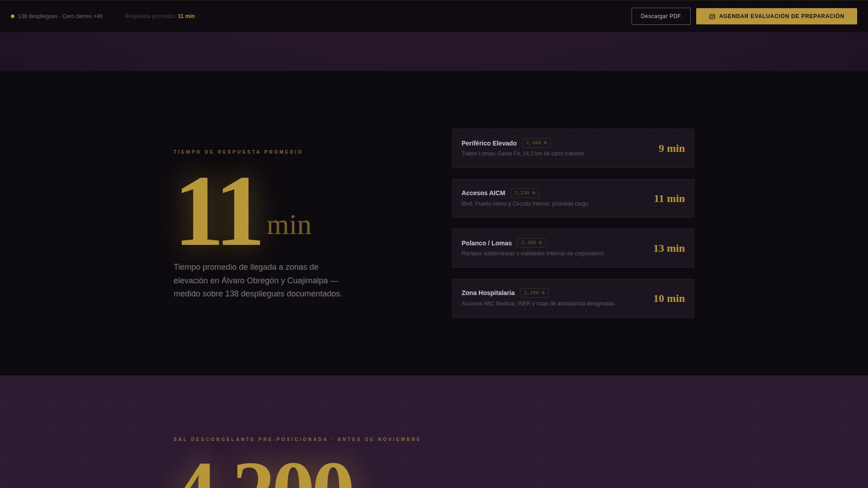Click the header text 138 despliegues · Cero cierres +4h
Screen dimensions: 868x488
pyautogui.click(x=60, y=16)
